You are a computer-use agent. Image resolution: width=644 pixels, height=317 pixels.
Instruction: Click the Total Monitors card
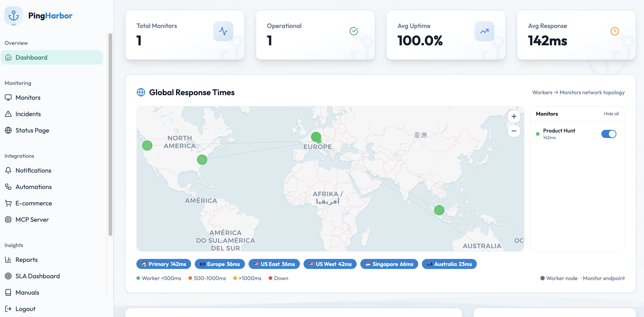coord(185,35)
